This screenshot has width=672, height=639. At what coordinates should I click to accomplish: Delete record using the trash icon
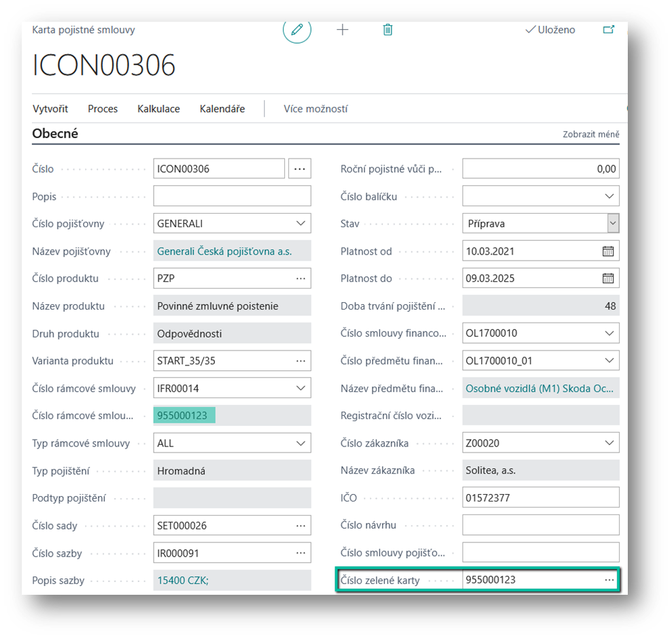point(388,30)
